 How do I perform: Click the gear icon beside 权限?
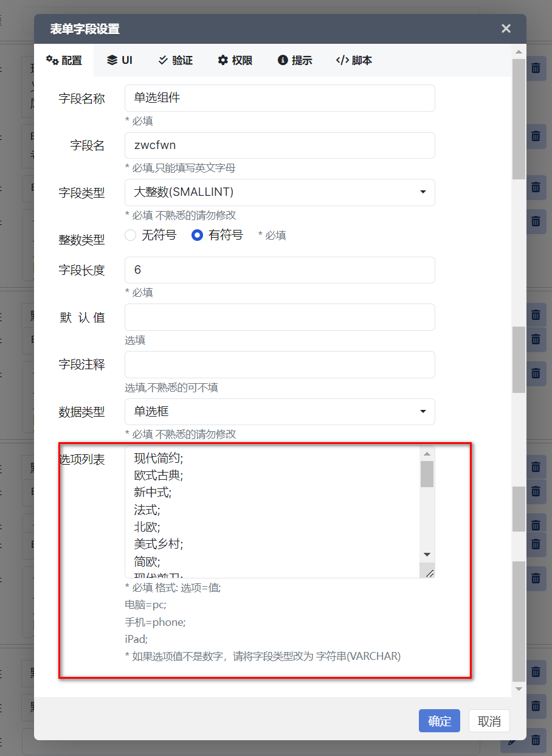(223, 60)
